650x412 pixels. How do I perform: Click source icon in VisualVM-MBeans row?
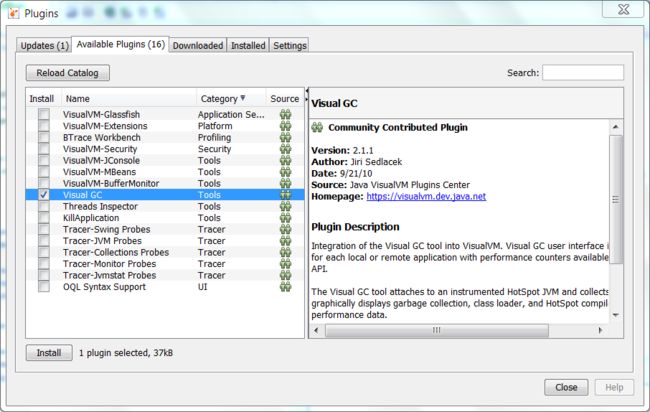click(285, 172)
